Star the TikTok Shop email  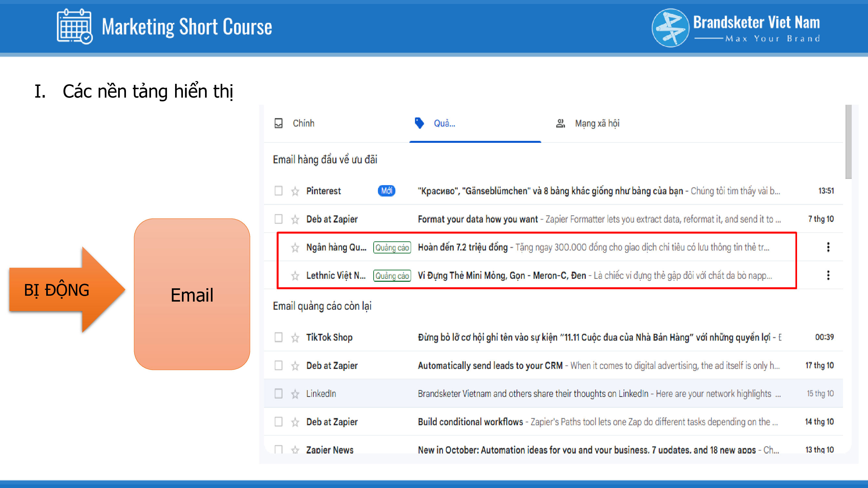295,337
